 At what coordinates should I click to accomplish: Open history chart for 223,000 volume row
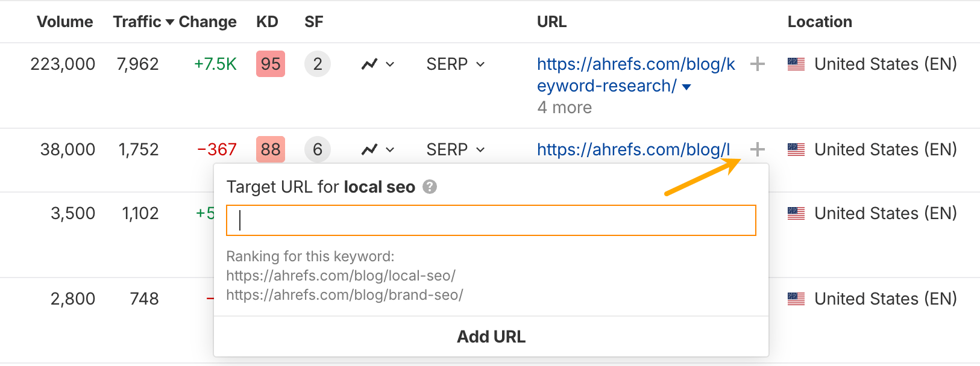pos(377,64)
